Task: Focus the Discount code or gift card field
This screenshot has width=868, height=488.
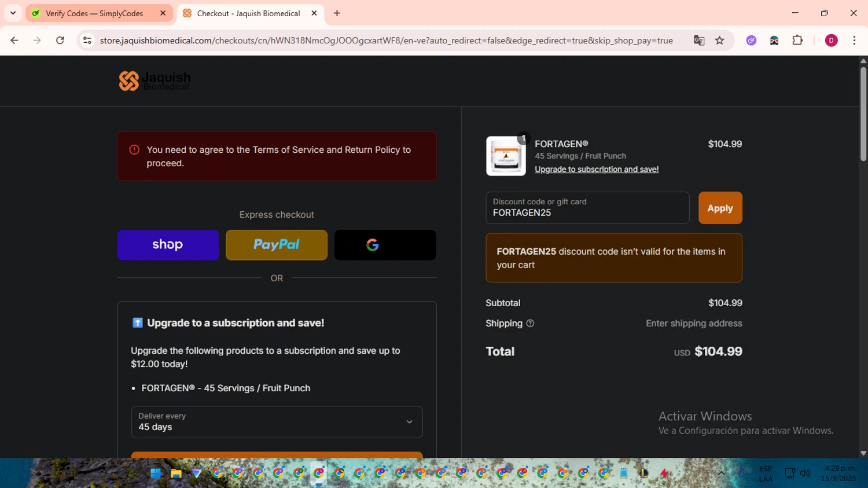Action: (x=587, y=208)
